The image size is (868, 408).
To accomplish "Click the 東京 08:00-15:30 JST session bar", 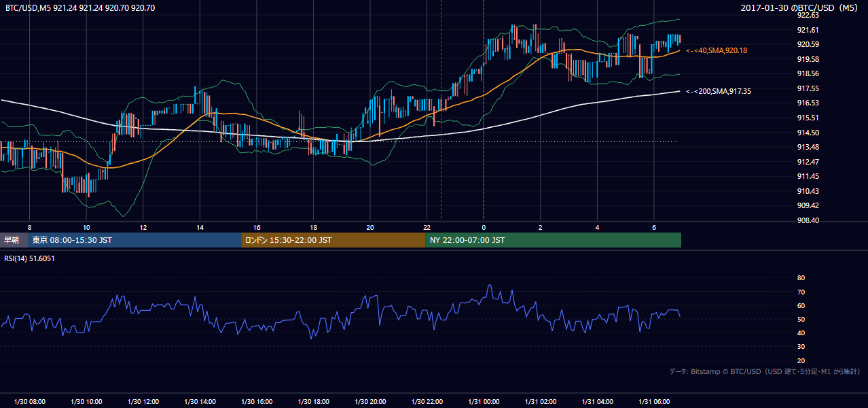I will (x=134, y=240).
